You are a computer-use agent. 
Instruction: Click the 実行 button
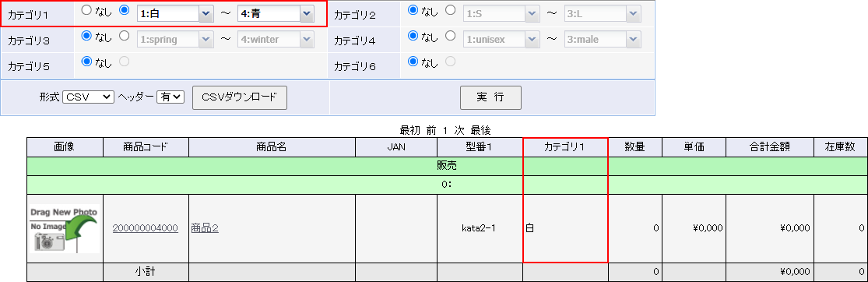pos(490,97)
